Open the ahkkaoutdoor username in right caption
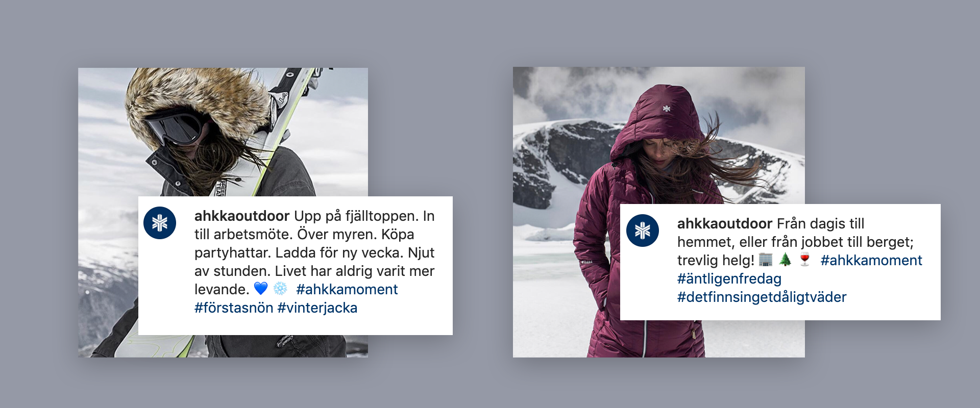 pos(725,224)
